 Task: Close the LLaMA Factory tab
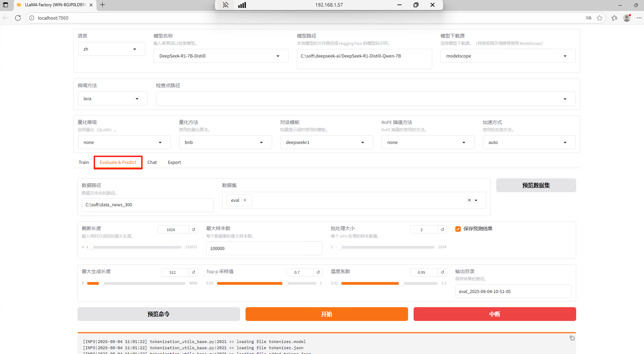[x=91, y=5]
